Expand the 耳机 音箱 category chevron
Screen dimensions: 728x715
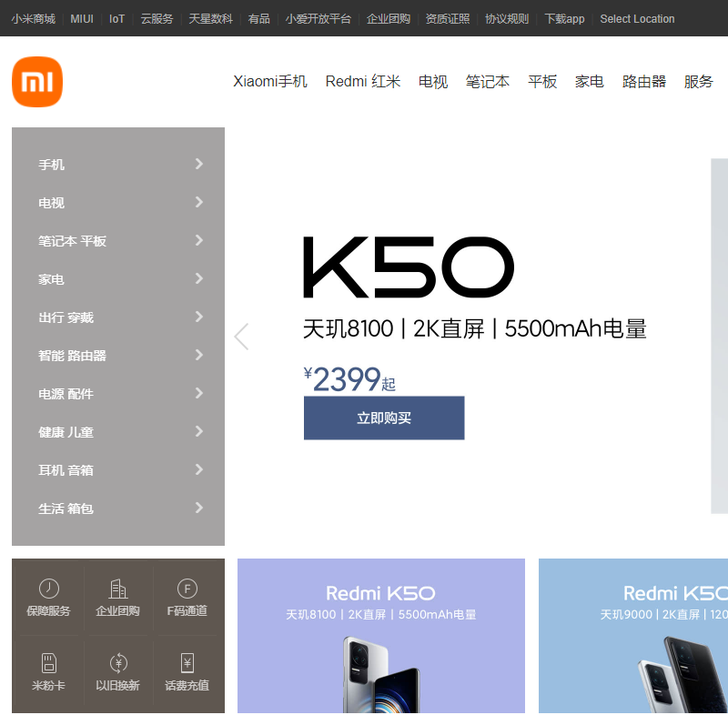[199, 469]
